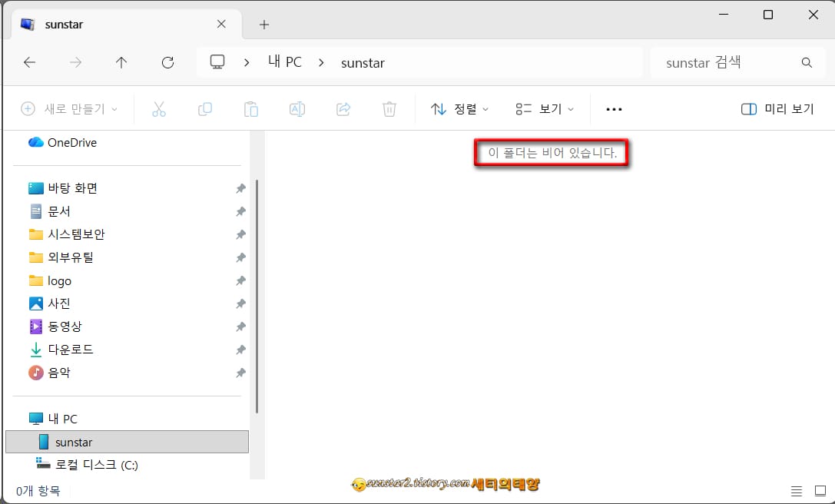Expand the 새로 만들기 dropdown
The width and height of the screenshot is (835, 504).
68,109
